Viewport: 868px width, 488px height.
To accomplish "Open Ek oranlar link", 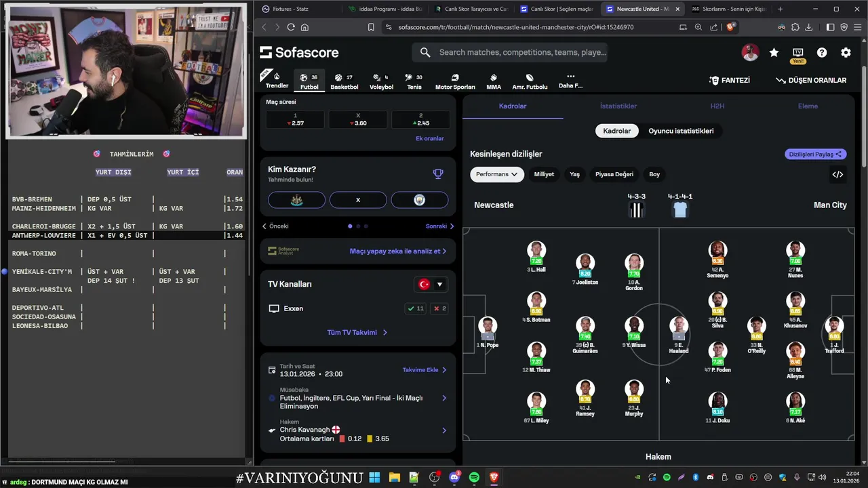I will [x=430, y=138].
